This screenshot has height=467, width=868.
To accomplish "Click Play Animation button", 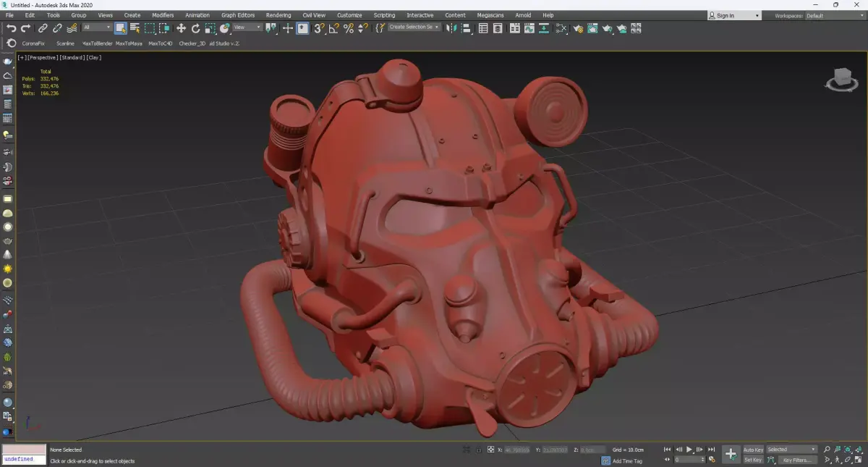I will coord(689,450).
